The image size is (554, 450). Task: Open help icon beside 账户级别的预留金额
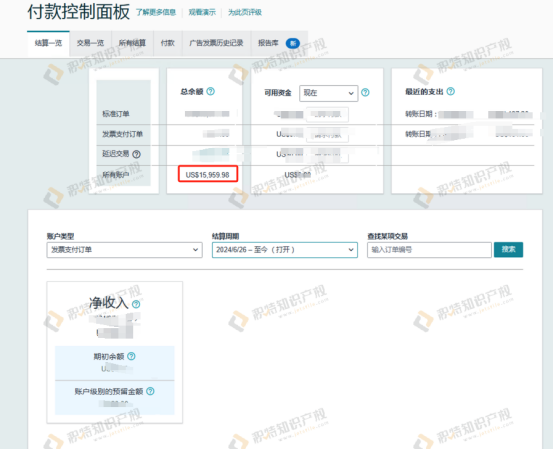coord(150,391)
